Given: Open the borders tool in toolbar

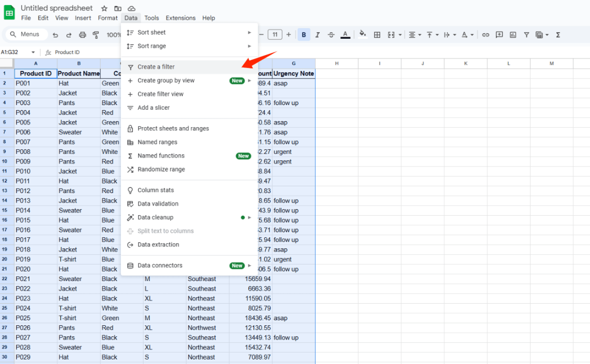Looking at the screenshot, I should coord(377,35).
